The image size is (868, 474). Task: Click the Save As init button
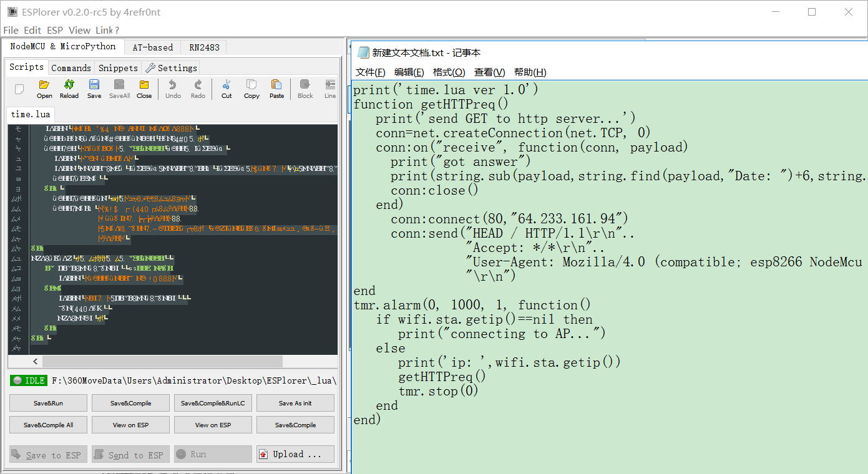[x=295, y=403]
